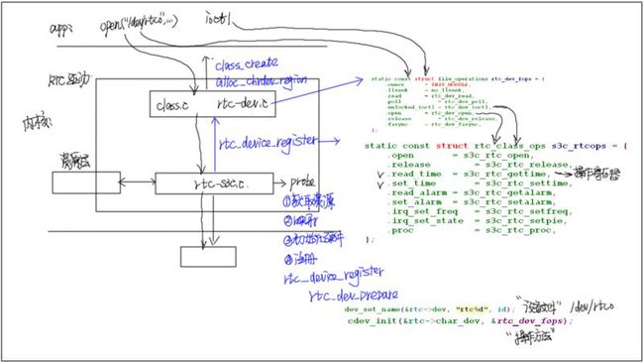Click the blue 'rtc_dev_prepare' note
Viewport: 644px width, 362px height.
[x=354, y=295]
